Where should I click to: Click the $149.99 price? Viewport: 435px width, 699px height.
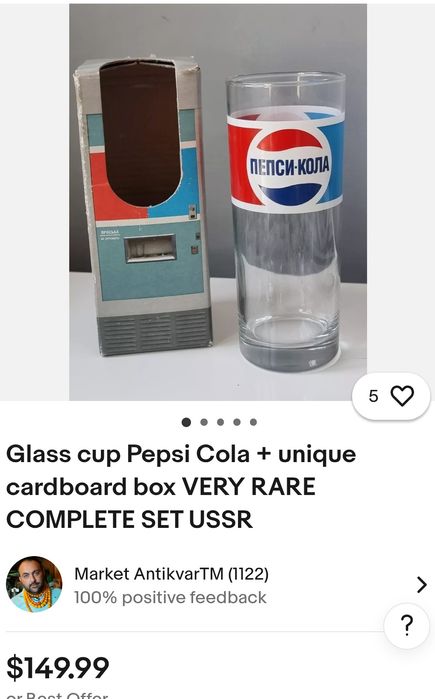point(57,668)
